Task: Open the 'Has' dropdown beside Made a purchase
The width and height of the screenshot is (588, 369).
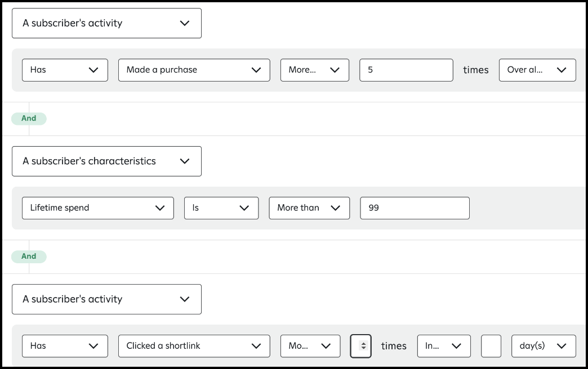Action: pyautogui.click(x=65, y=70)
